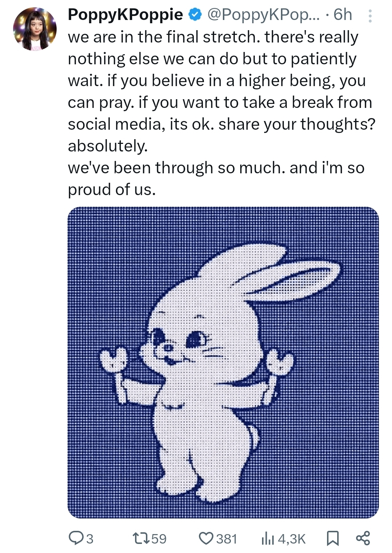Open the three-dot more options menu
Image resolution: width=392 pixels, height=553 pixels.
pyautogui.click(x=370, y=16)
